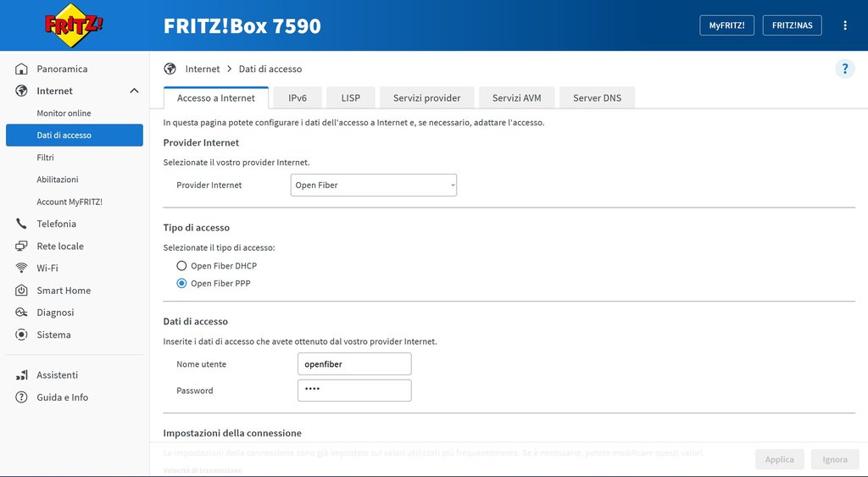Click the Wi-Fi signal icon
This screenshot has width=868, height=477.
coord(21,268)
